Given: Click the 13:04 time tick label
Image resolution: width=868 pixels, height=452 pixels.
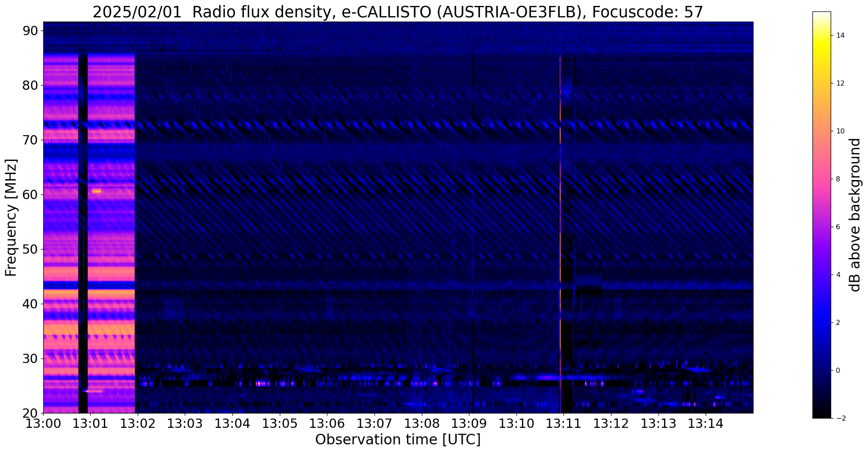Looking at the screenshot, I should (232, 424).
